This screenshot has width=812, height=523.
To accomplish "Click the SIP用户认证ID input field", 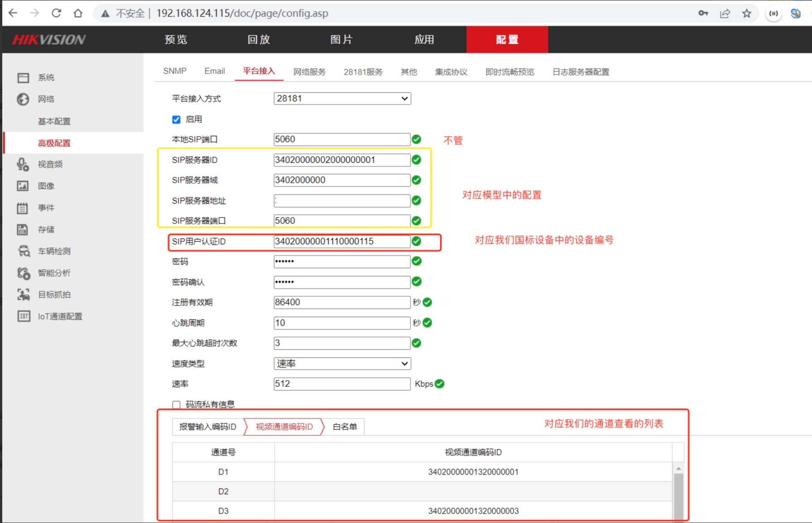I will tap(342, 241).
